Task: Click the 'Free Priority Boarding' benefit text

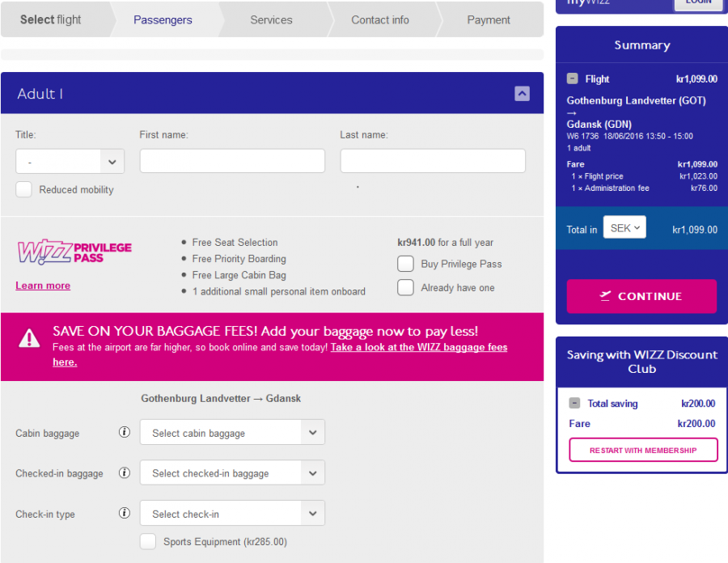Action: pos(239,259)
